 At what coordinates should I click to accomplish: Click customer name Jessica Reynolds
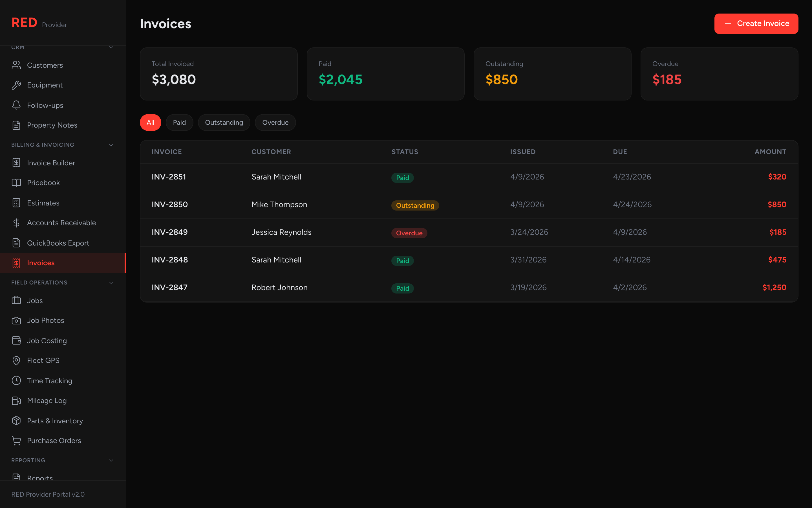[281, 232]
